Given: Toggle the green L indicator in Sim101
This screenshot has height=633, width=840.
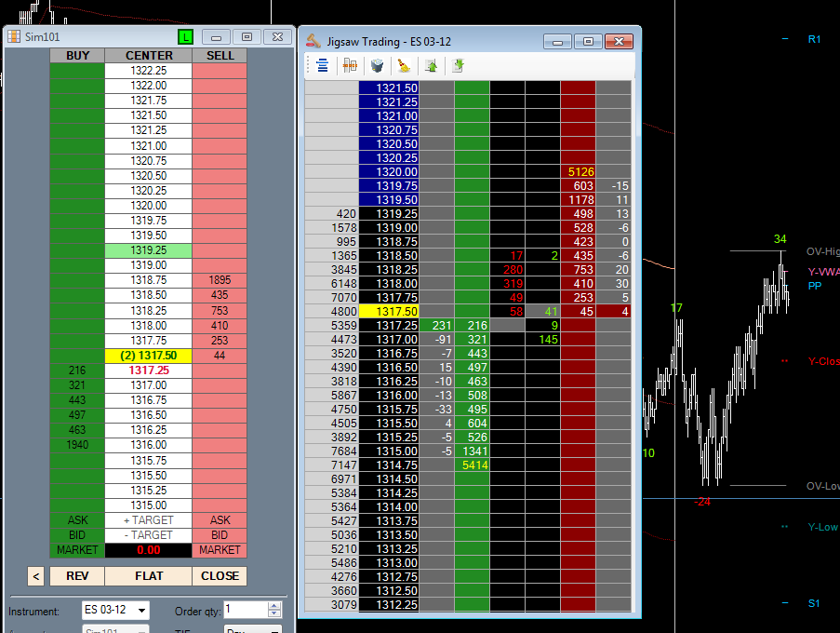Looking at the screenshot, I should (185, 37).
